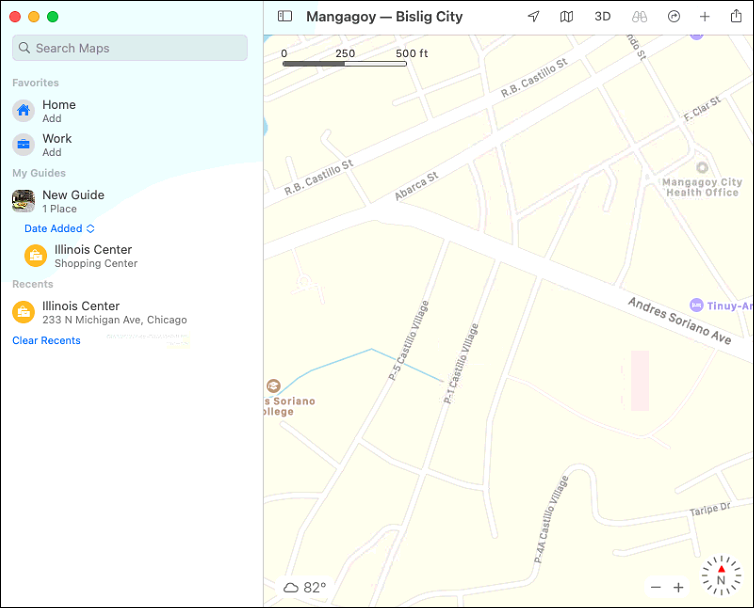The image size is (754, 608).
Task: Open directions from the toolbar
Action: (673, 17)
